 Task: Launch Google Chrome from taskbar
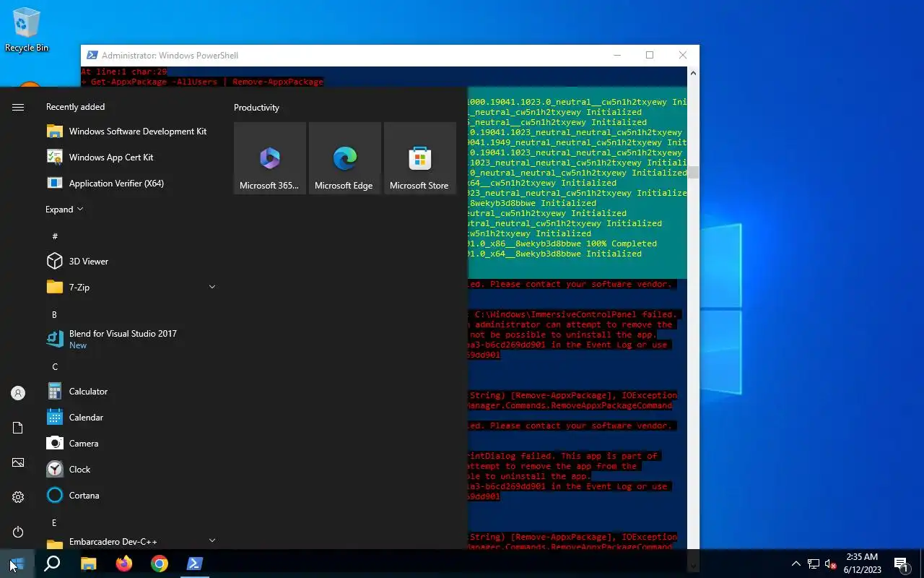pyautogui.click(x=159, y=564)
